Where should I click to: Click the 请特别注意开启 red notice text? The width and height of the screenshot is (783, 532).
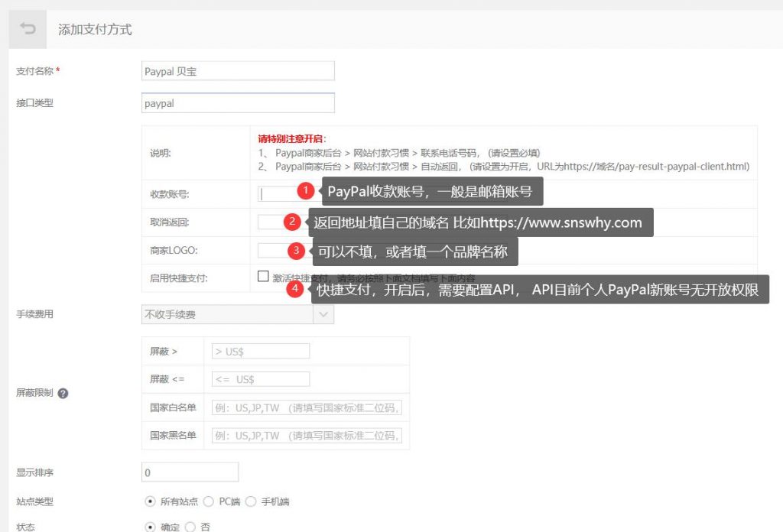pos(291,139)
